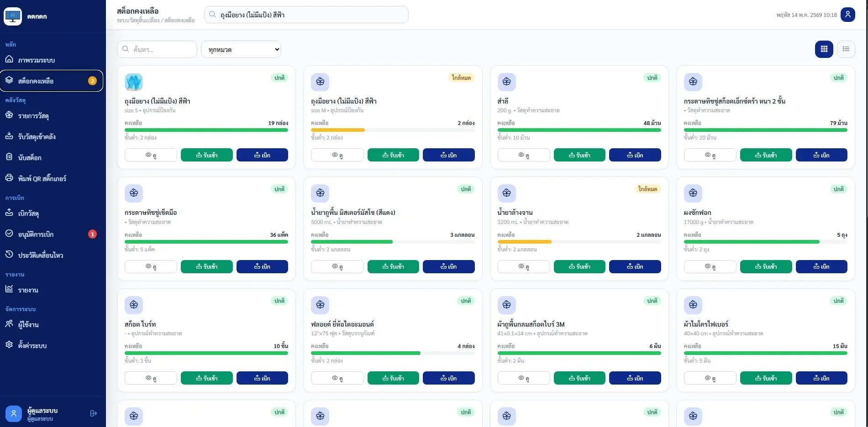Click the monitor logo icon in the sidebar header
Screen dimensions: 868x427
(13, 16)
